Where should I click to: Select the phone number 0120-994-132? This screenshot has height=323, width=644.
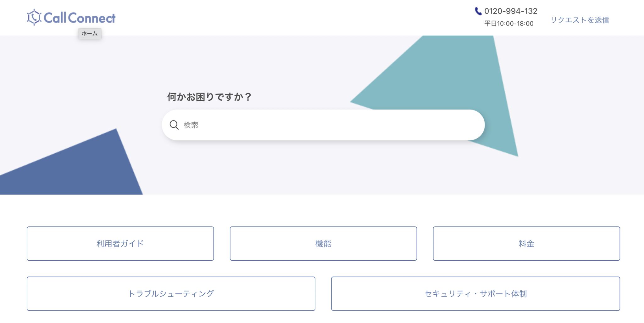pyautogui.click(x=511, y=11)
